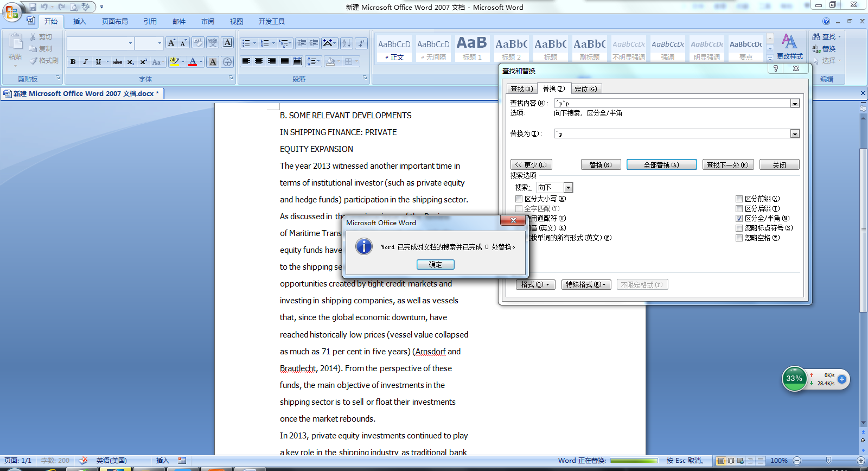Image resolution: width=868 pixels, height=471 pixels.
Task: Open the 页面布局 ribbon tab
Action: point(115,22)
